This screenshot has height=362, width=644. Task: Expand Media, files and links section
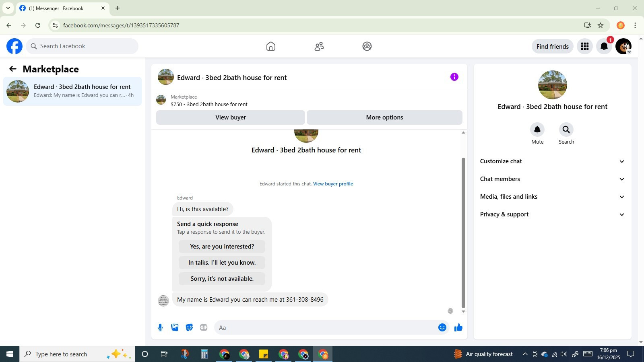pyautogui.click(x=552, y=197)
